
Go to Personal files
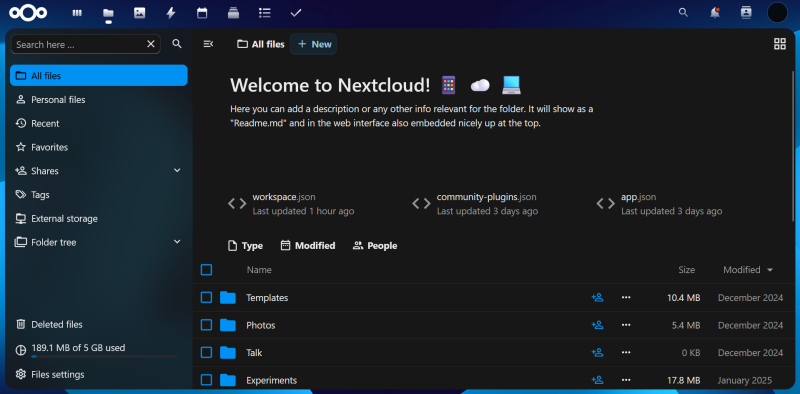pos(99,100)
